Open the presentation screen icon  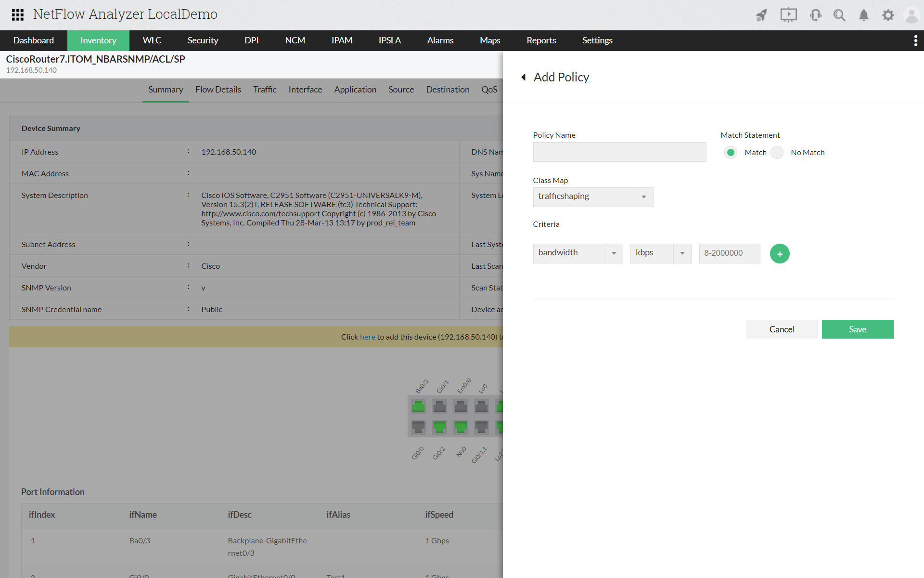(x=788, y=15)
